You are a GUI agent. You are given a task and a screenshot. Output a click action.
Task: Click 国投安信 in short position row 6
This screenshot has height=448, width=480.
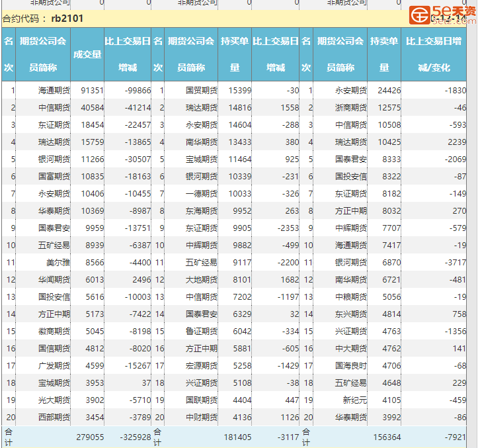(351, 176)
